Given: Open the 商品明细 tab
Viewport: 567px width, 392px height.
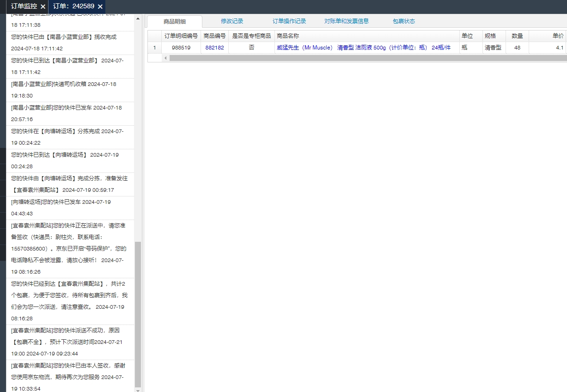Looking at the screenshot, I should coord(175,21).
